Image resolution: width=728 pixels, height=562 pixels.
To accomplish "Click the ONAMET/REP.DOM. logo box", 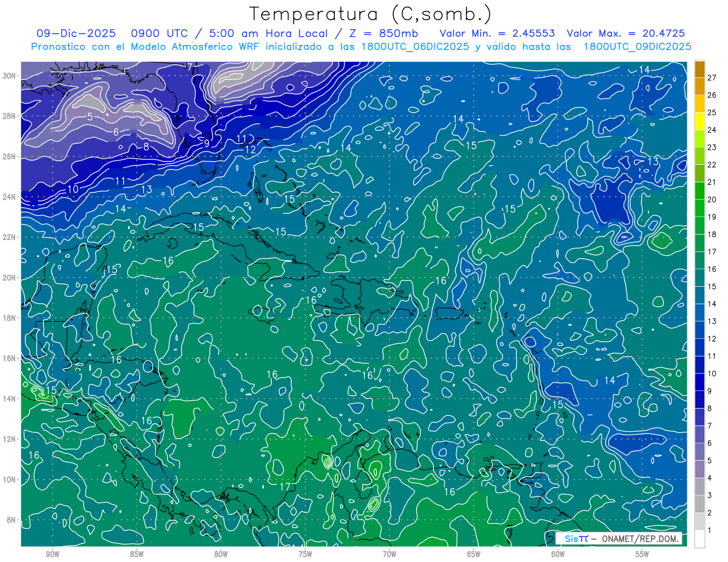I will click(x=618, y=539).
